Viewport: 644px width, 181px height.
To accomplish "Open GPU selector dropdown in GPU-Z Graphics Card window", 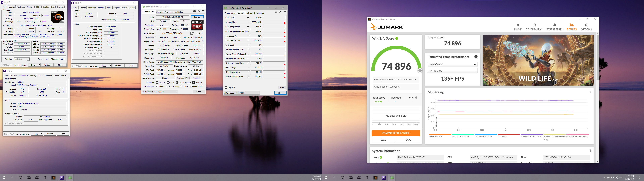I will pyautogui.click(x=160, y=92).
